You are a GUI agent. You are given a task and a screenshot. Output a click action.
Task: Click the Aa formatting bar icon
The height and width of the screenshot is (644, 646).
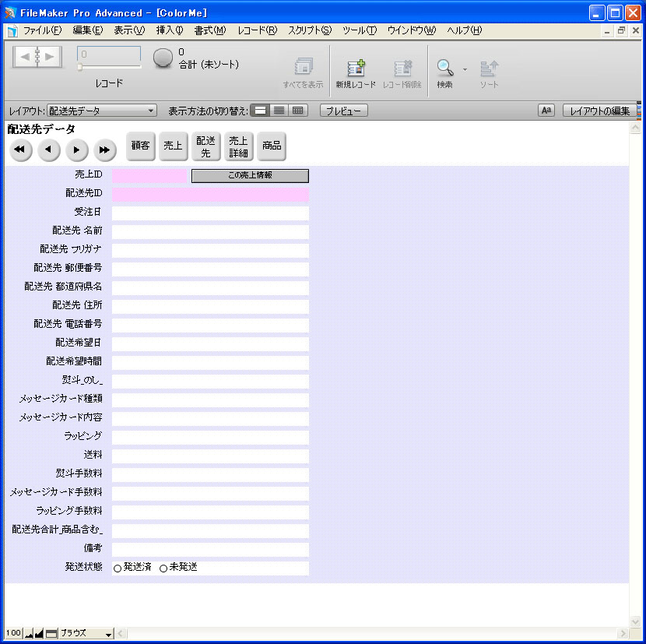(546, 111)
